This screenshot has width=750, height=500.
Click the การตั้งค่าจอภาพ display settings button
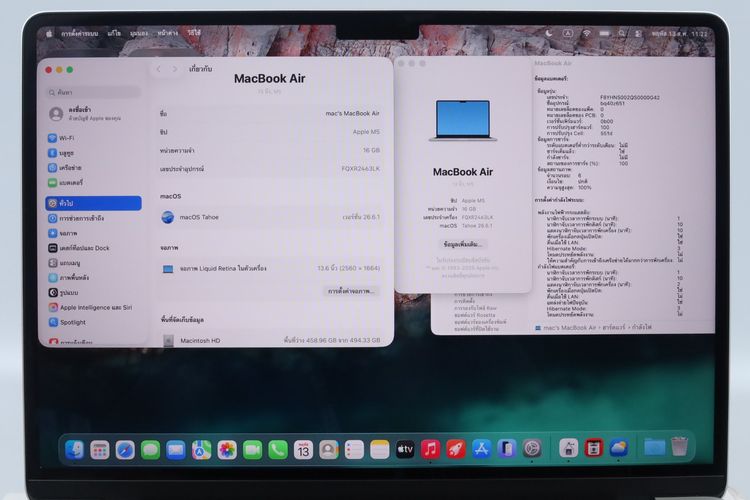click(x=351, y=291)
